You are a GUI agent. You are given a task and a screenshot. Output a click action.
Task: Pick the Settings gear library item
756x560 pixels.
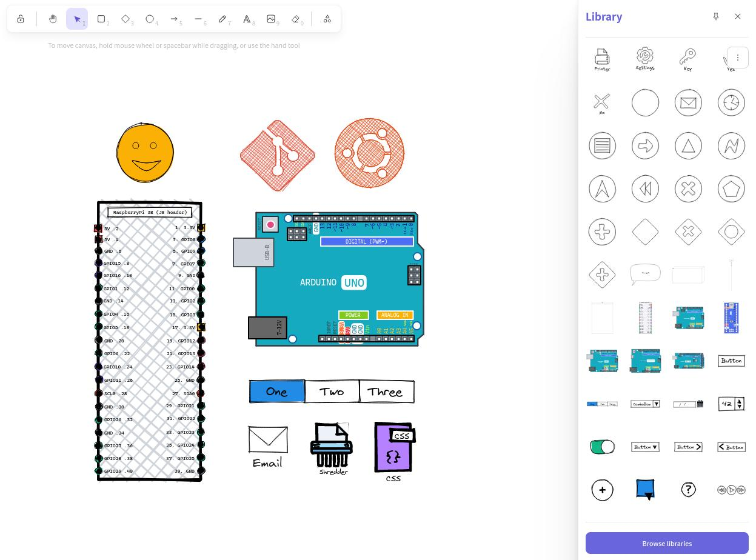[645, 59]
